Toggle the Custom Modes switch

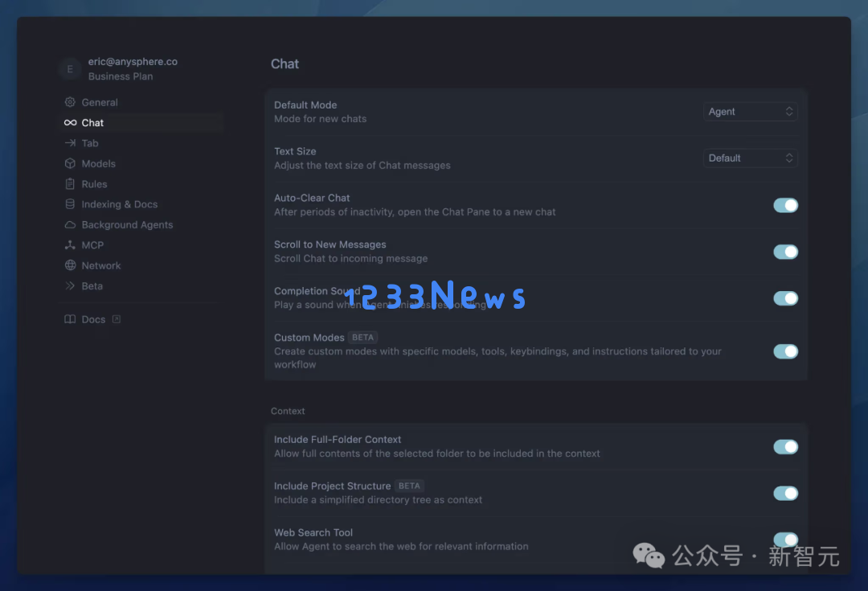(785, 351)
